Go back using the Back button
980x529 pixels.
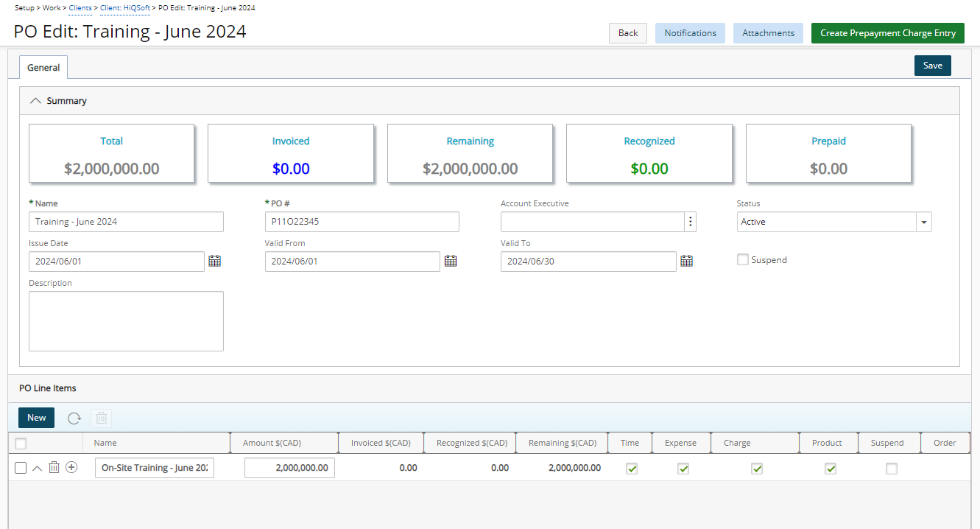(x=628, y=33)
